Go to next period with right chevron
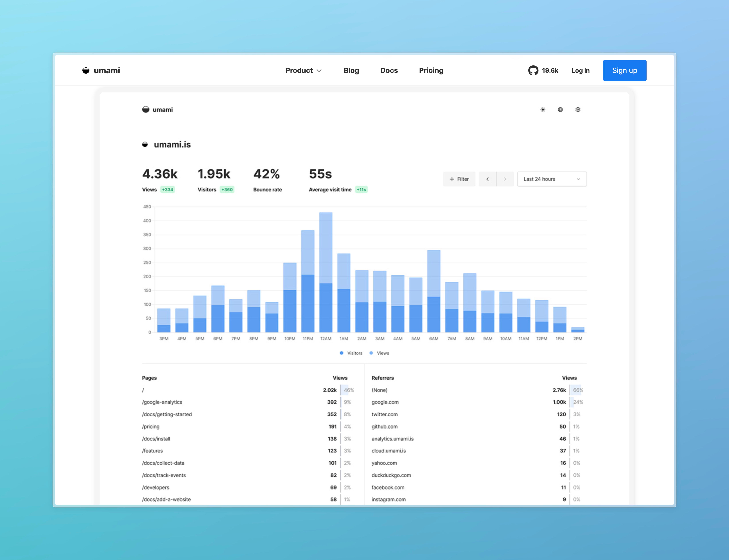 coord(505,179)
